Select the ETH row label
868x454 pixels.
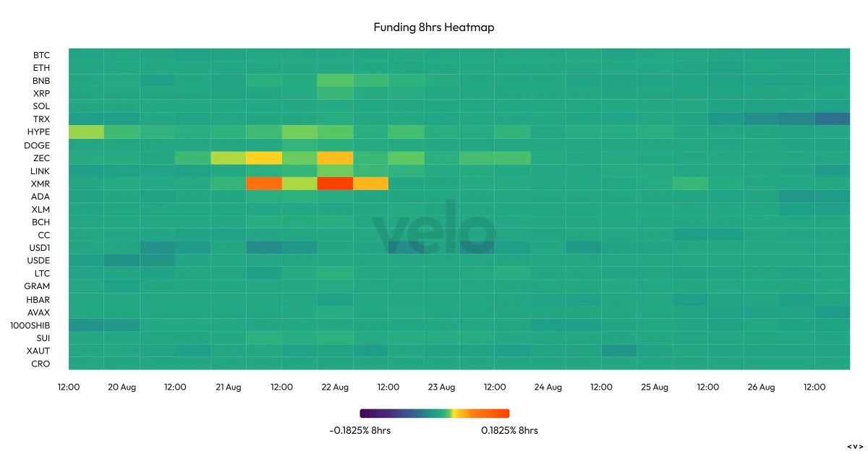click(x=41, y=68)
